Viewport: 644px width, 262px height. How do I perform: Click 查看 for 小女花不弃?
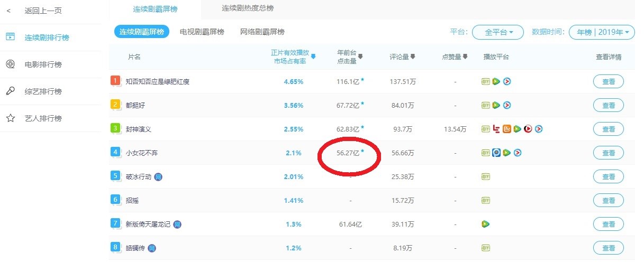click(x=609, y=153)
